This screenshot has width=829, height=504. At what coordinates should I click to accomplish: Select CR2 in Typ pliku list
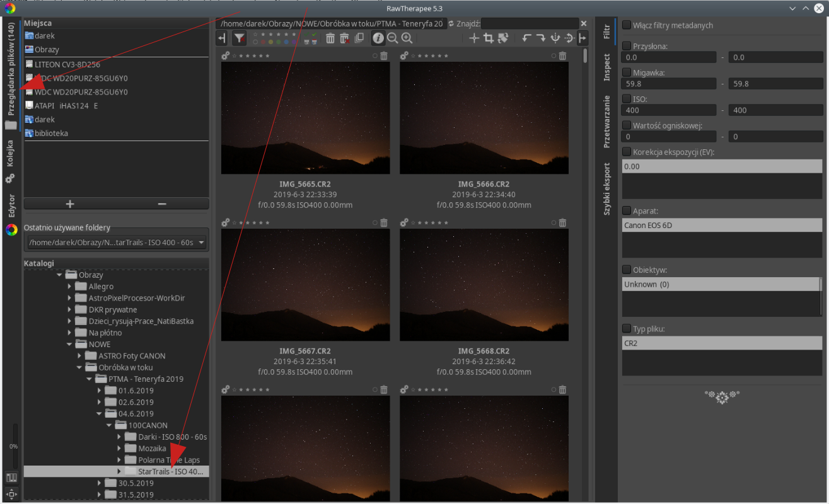(722, 343)
